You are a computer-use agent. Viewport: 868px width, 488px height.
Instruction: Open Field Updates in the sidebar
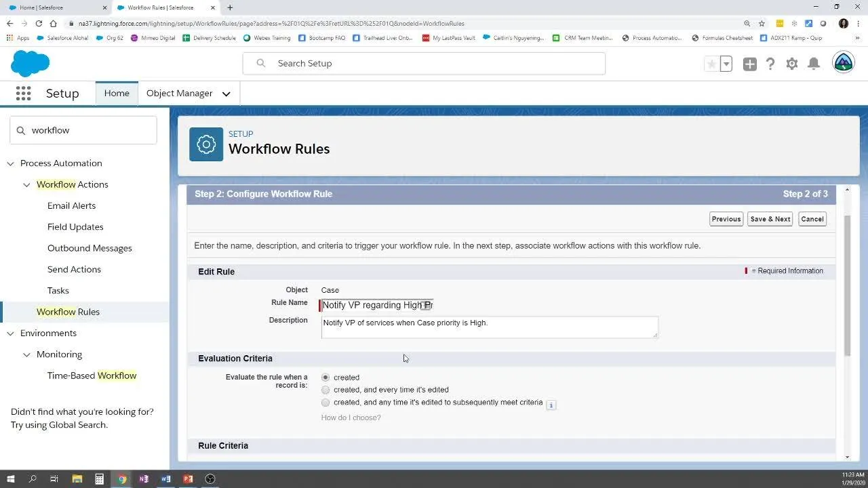click(75, 227)
